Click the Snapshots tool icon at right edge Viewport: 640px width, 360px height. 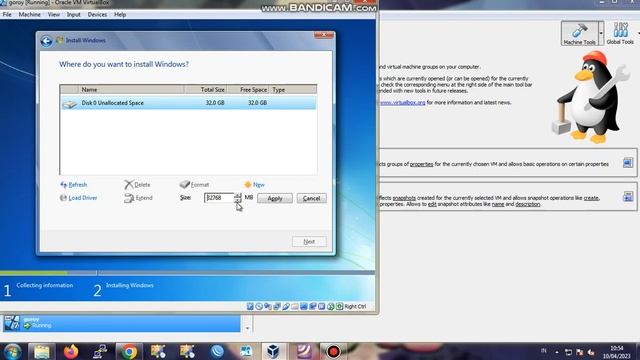point(628,197)
